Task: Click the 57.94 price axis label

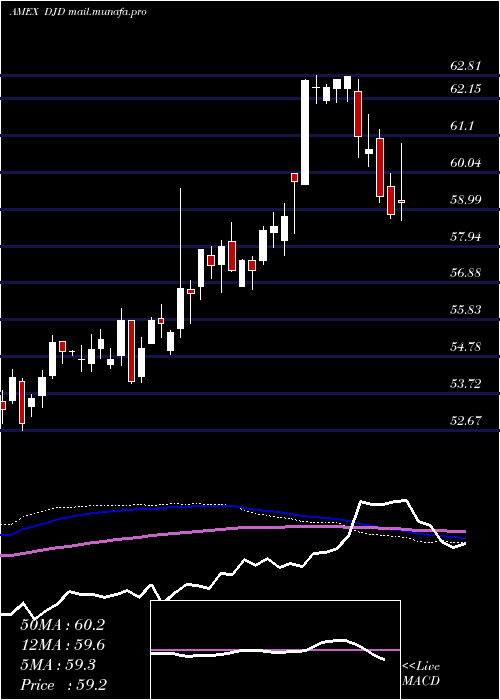Action: pos(466,237)
